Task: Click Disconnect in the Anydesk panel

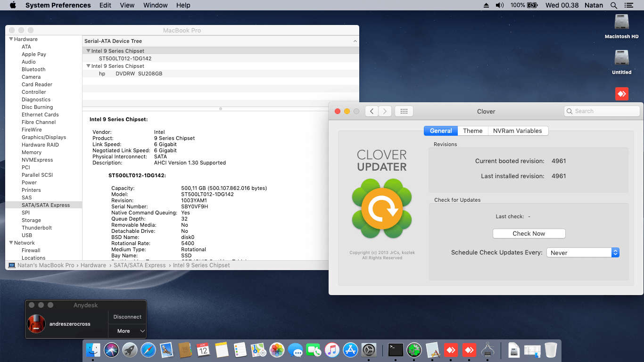Action: pos(127,317)
